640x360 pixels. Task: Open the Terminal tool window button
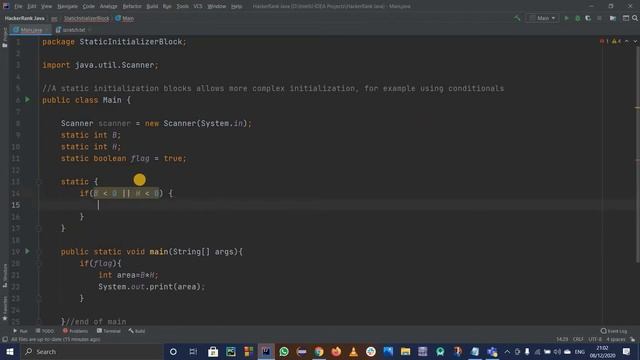(x=109, y=331)
